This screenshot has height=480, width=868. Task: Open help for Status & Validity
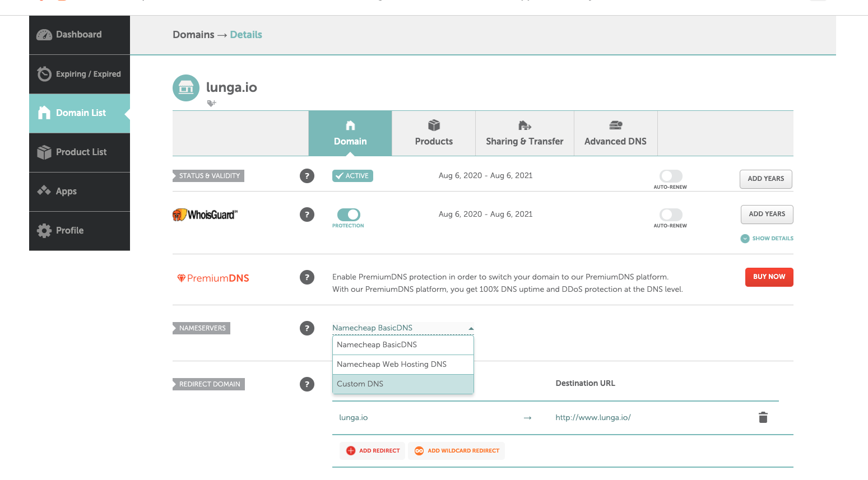pyautogui.click(x=307, y=176)
